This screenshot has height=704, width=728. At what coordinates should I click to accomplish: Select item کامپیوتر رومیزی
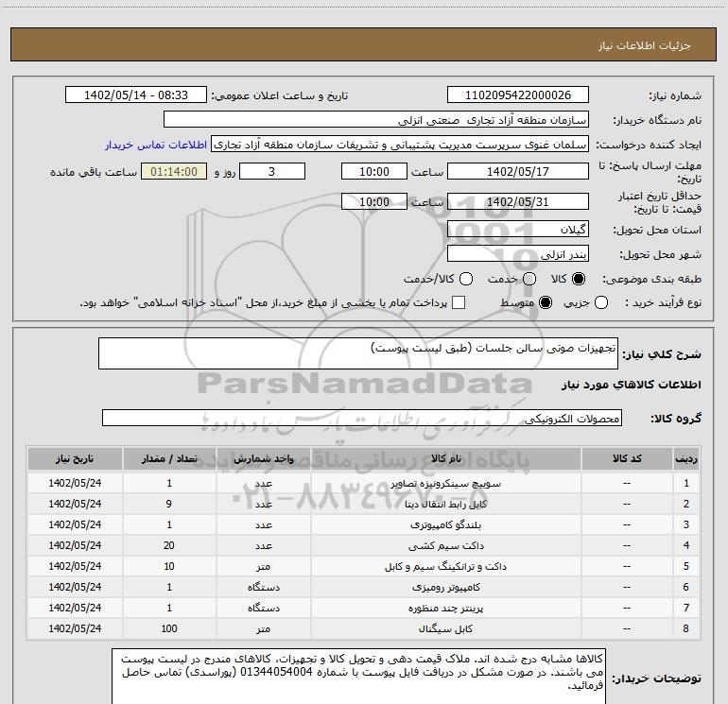pos(445,588)
